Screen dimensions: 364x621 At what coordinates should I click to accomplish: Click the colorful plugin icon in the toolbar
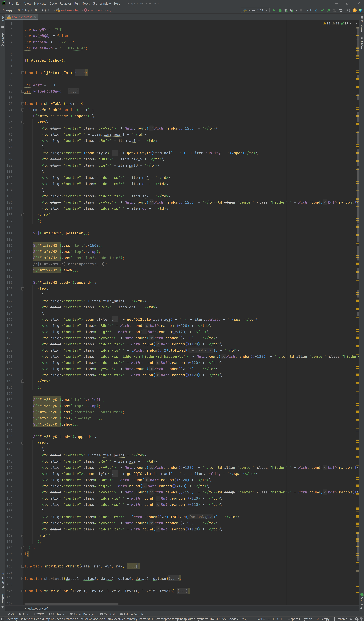361,10
